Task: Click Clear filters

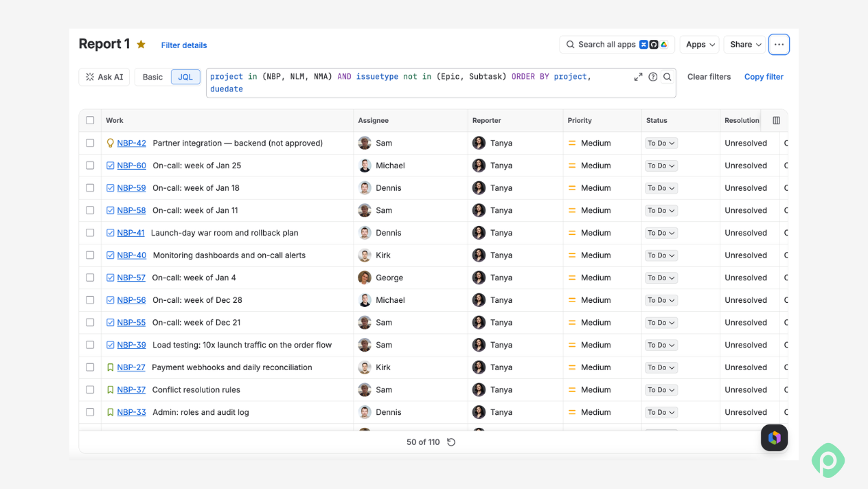Action: (x=709, y=77)
